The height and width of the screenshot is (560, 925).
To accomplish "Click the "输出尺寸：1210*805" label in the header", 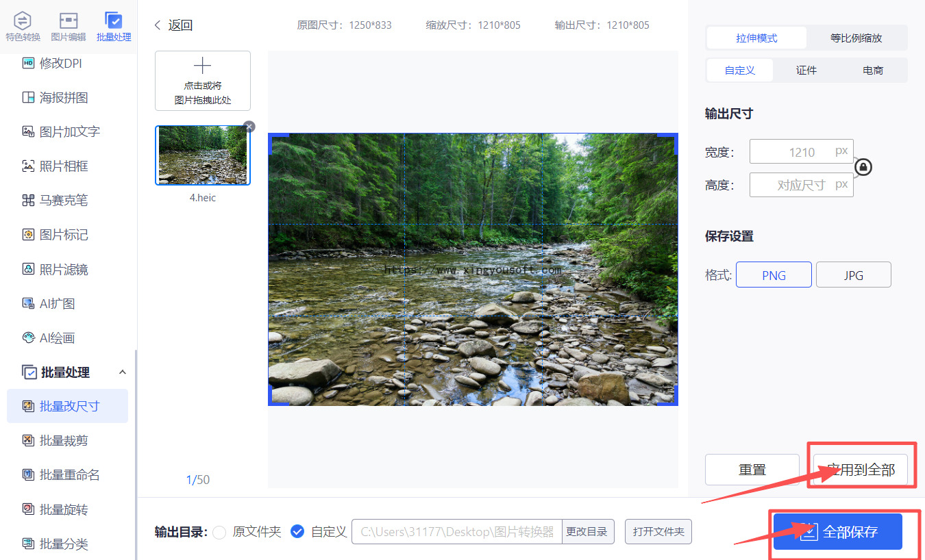I will pos(602,25).
